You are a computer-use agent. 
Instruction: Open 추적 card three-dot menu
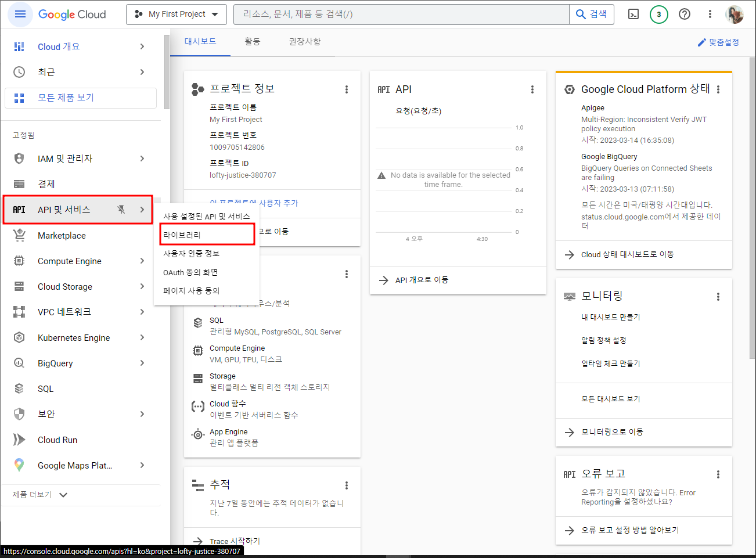[x=347, y=485]
